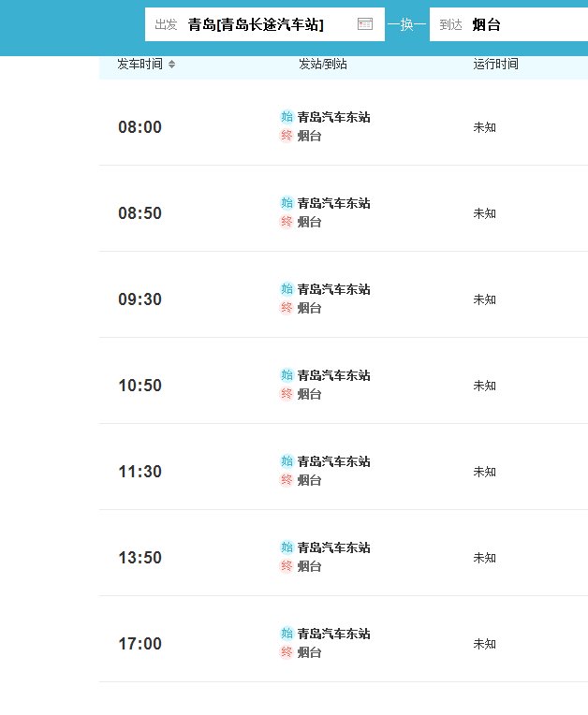The height and width of the screenshot is (715, 588).
Task: Click the calendar icon in departure field
Action: (365, 24)
